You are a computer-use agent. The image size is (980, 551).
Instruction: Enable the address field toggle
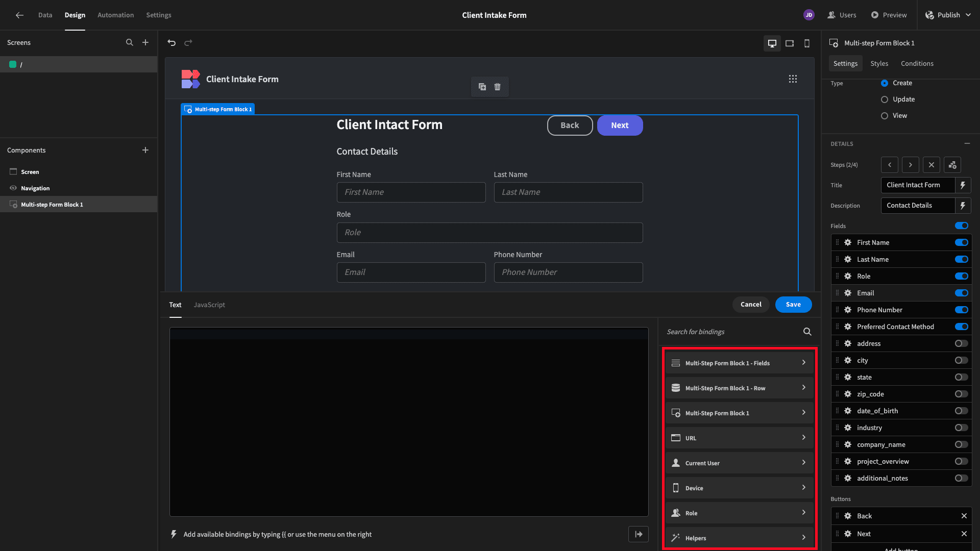point(961,343)
